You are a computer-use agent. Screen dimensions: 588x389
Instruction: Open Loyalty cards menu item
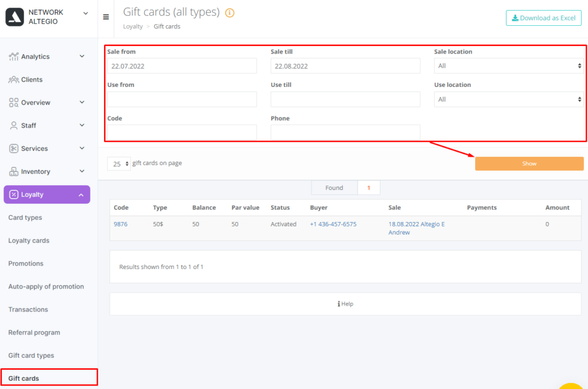point(29,240)
